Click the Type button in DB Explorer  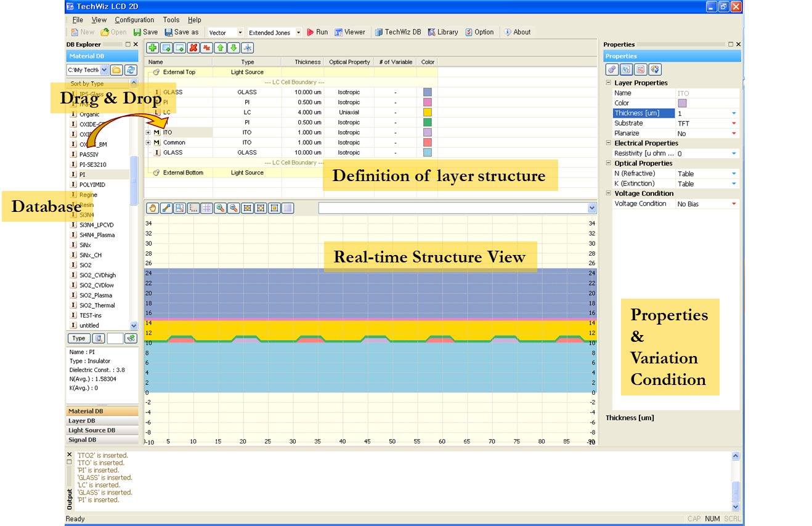point(79,338)
